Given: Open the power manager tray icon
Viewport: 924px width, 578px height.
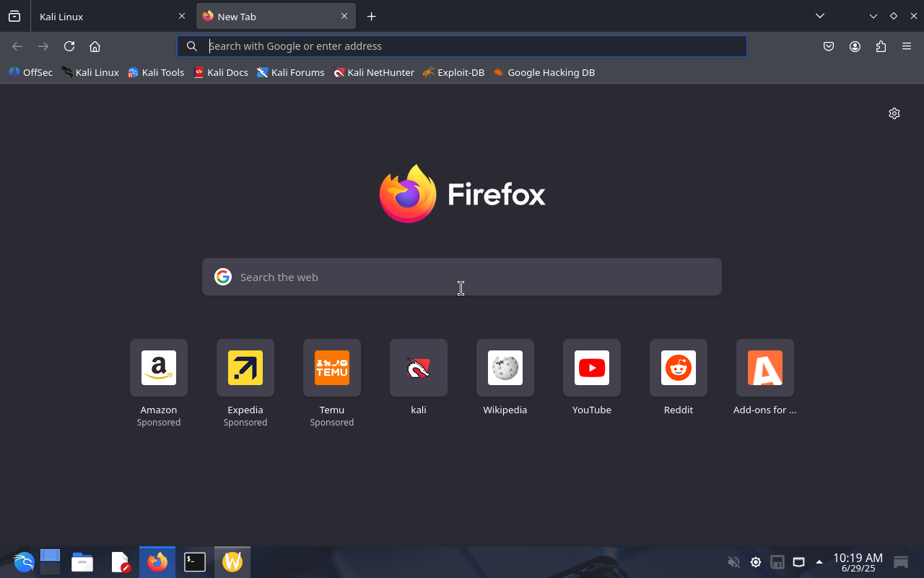Looking at the screenshot, I should click(756, 562).
